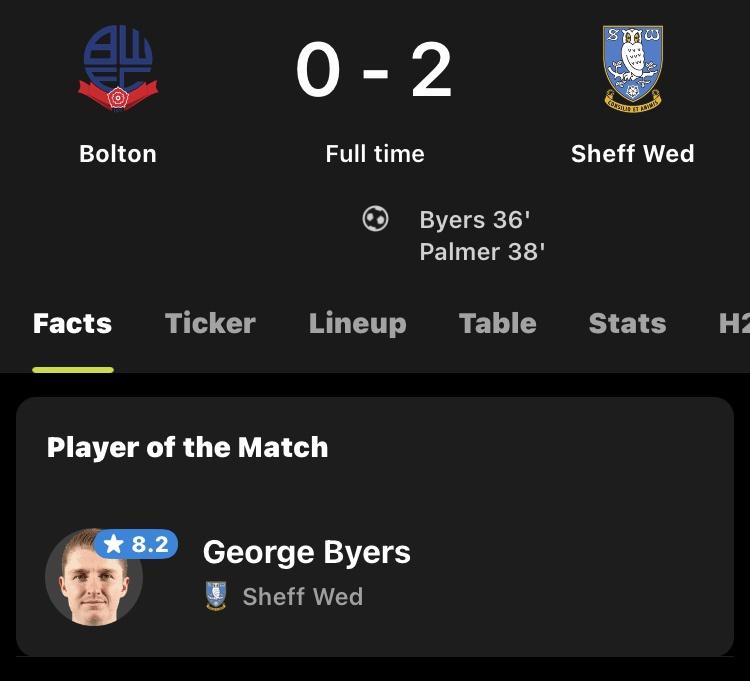Screen dimensions: 750x681
Task: Tap the Byers 36' goal entry
Action: [x=473, y=220]
